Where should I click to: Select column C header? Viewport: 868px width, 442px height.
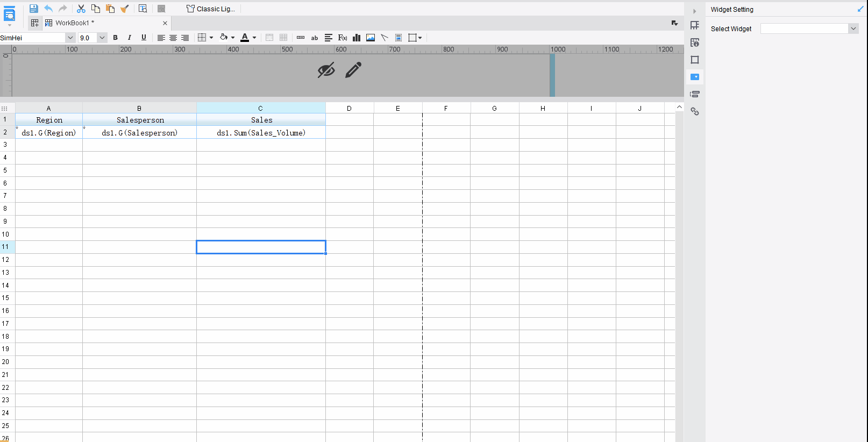point(261,108)
